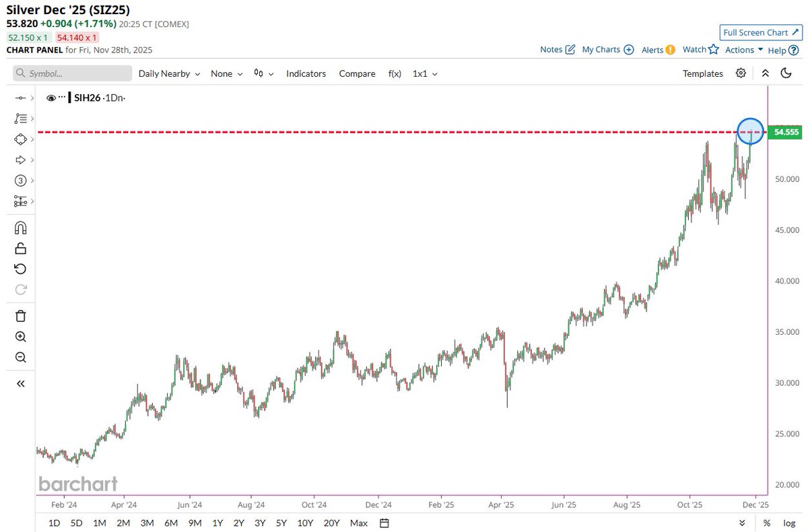The width and height of the screenshot is (808, 532).
Task: Expand the Actions dropdown
Action: (744, 50)
